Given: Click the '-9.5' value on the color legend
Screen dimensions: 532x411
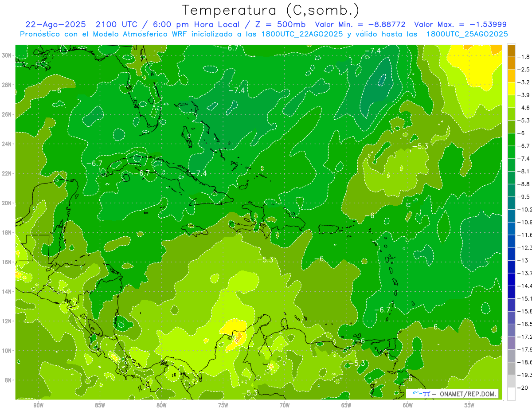Looking at the screenshot, I should point(524,196).
